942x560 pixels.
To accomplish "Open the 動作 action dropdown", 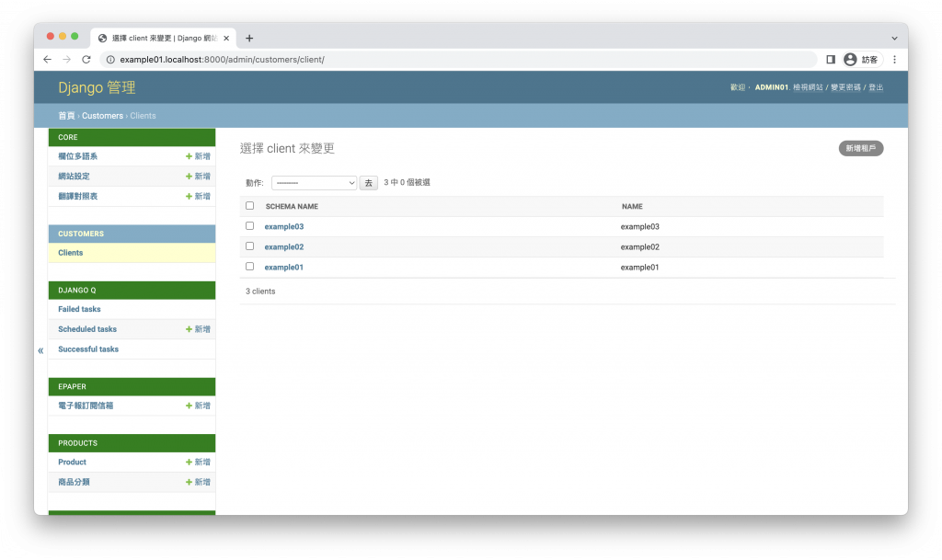I will click(x=315, y=183).
